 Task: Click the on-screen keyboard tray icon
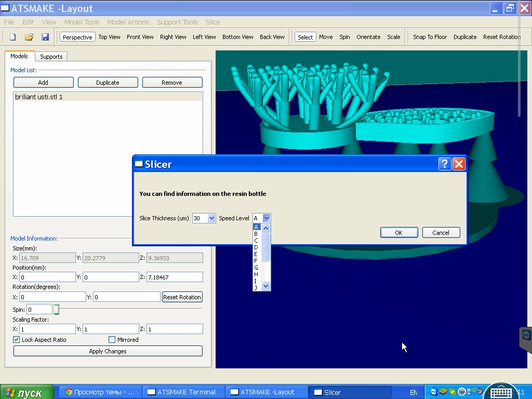click(x=501, y=393)
